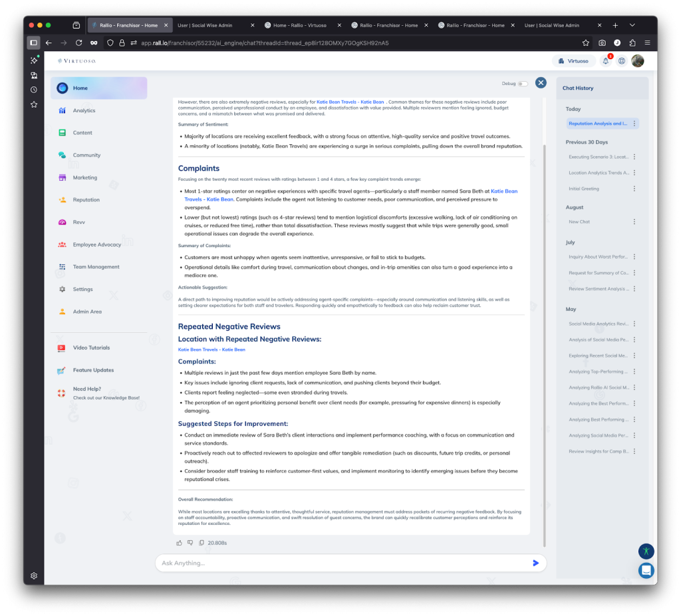681x616 pixels.
Task: Bookmark this page with the star icon
Action: pyautogui.click(x=585, y=43)
